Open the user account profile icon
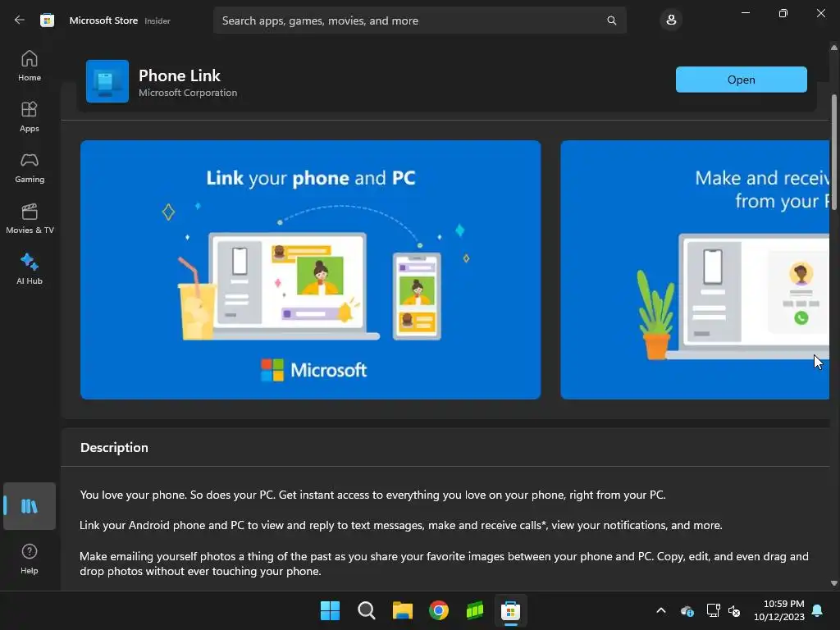Image resolution: width=840 pixels, height=630 pixels. click(671, 21)
